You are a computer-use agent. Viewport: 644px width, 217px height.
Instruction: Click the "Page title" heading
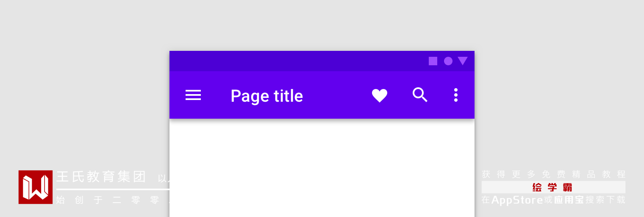pos(267,96)
